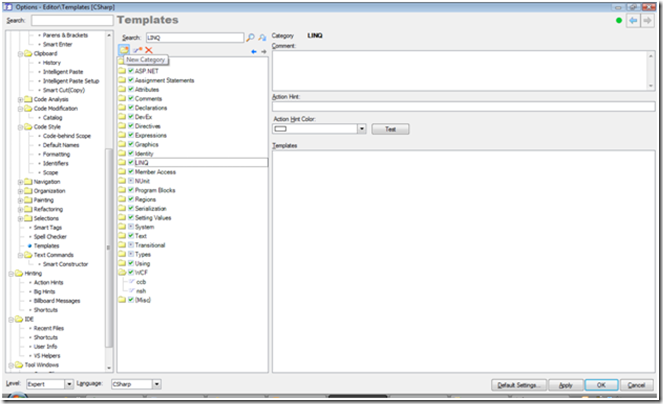Expand the Navigation tree node
663x404 pixels.
[x=20, y=182]
